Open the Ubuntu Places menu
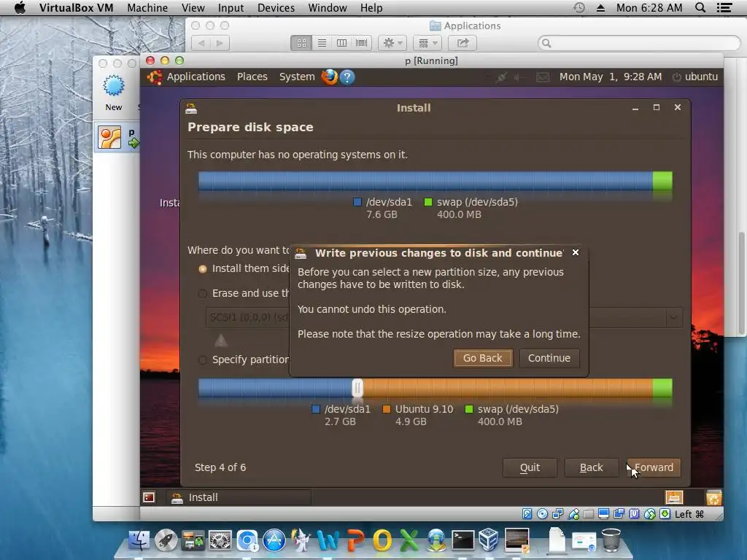Image resolution: width=747 pixels, height=560 pixels. pyautogui.click(x=252, y=77)
